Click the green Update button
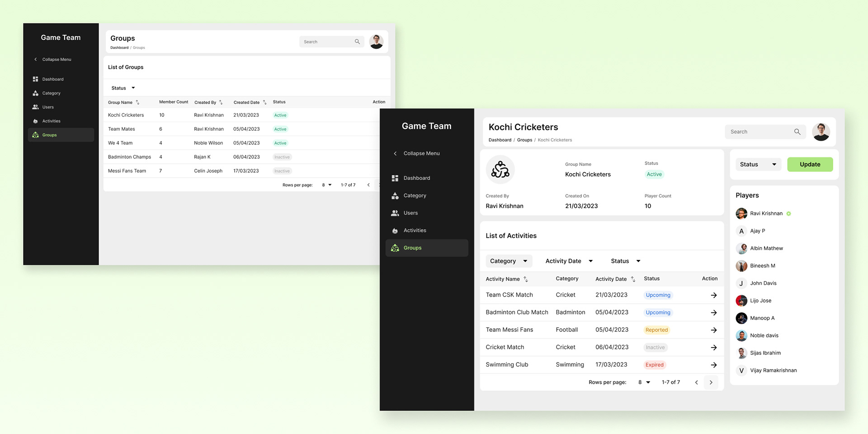Screen dimensions: 868x434 [x=810, y=165]
